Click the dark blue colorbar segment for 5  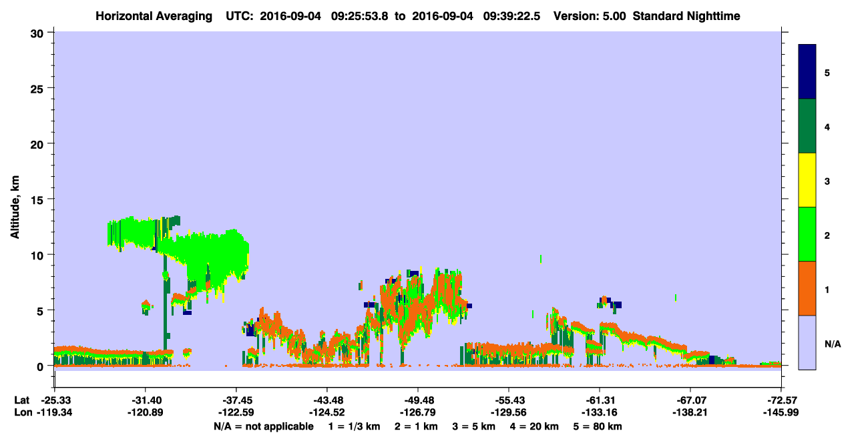click(x=807, y=72)
